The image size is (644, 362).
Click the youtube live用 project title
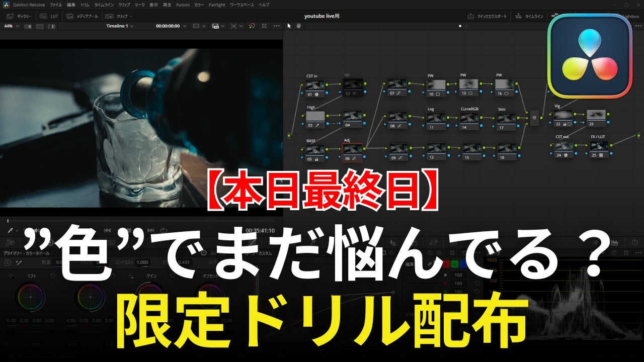pyautogui.click(x=321, y=16)
